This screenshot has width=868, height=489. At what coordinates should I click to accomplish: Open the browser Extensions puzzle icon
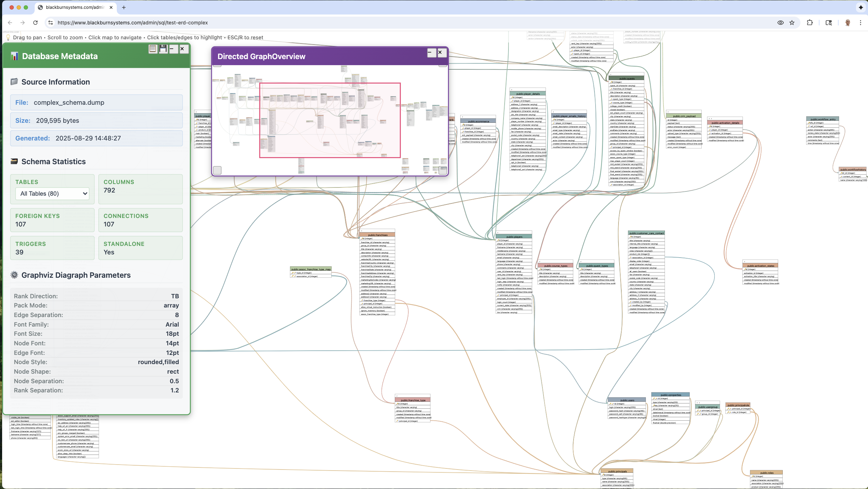tap(810, 23)
